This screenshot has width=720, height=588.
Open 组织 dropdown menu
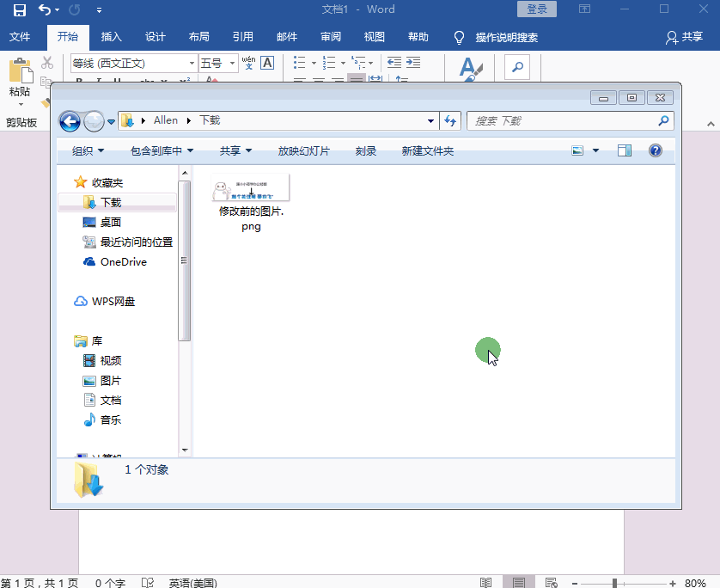tap(88, 150)
